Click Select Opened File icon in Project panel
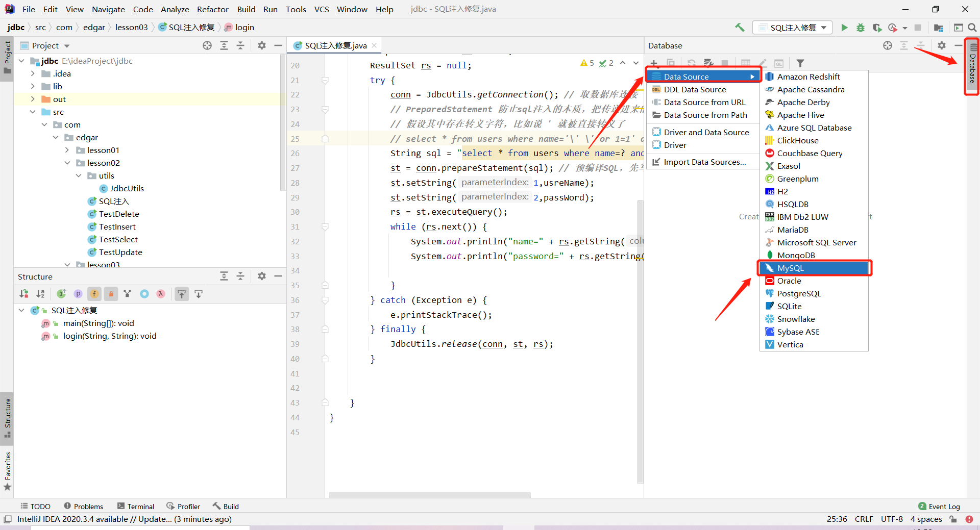The image size is (980, 530). point(207,45)
